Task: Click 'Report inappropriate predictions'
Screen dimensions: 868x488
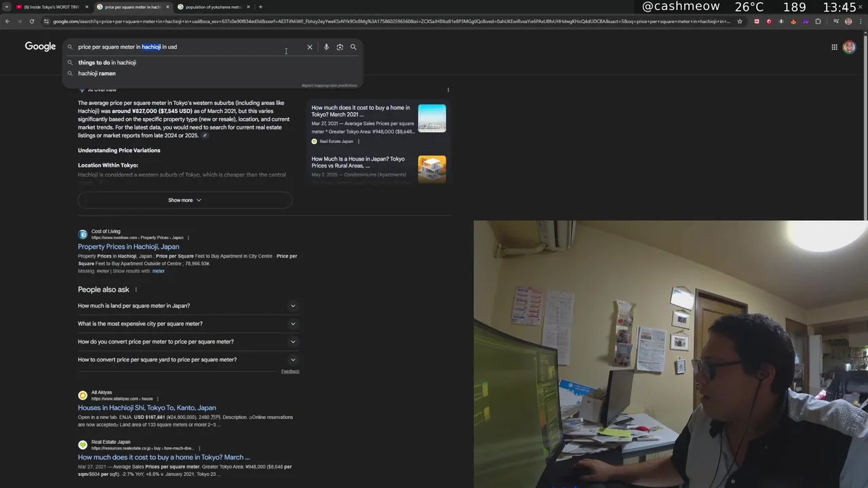Action: coord(329,85)
